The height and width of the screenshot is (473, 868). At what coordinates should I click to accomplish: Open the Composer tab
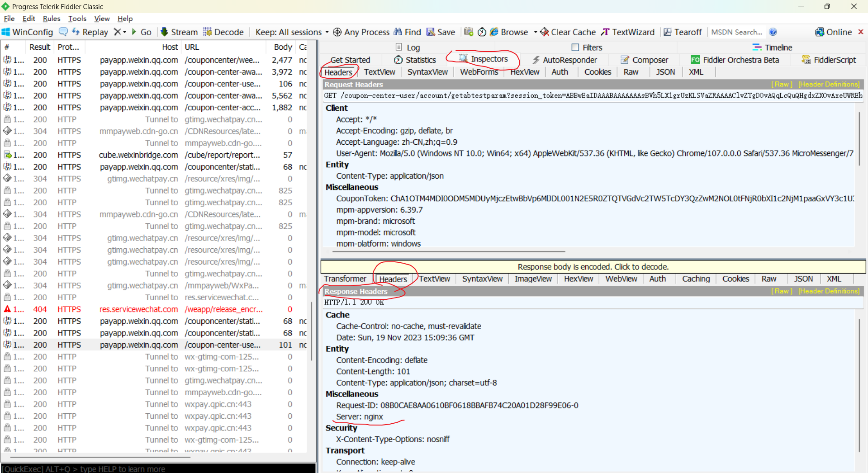pos(644,60)
